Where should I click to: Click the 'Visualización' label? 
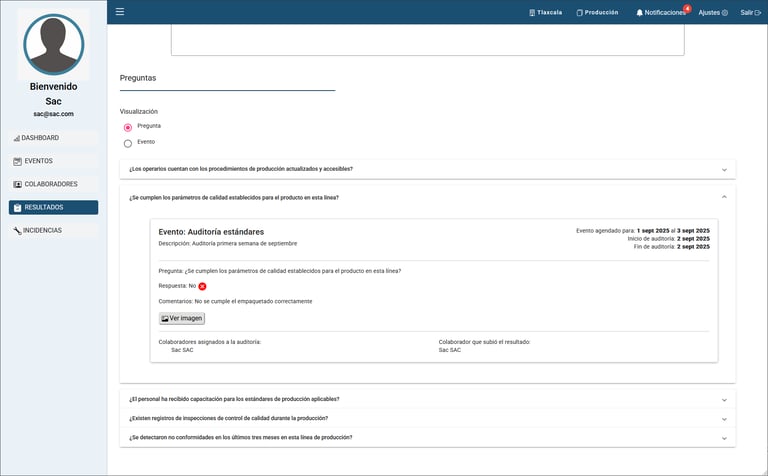(x=139, y=112)
